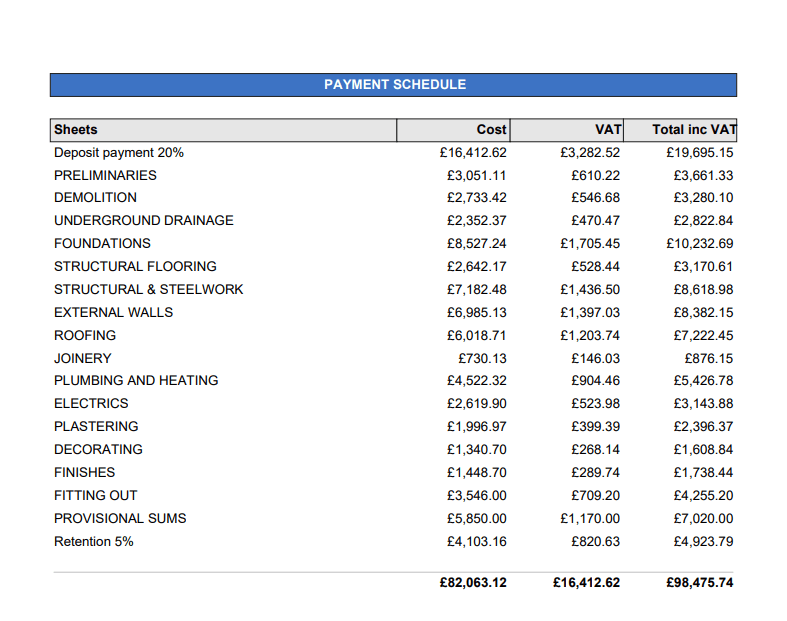Click the Cost column header
Image resolution: width=787 pixels, height=621 pixels.
pos(491,129)
